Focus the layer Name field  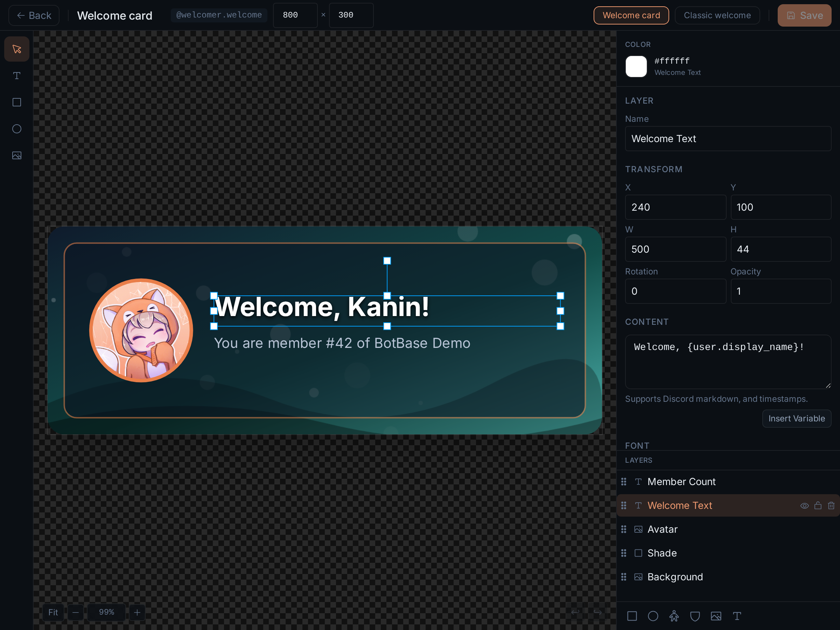[728, 139]
